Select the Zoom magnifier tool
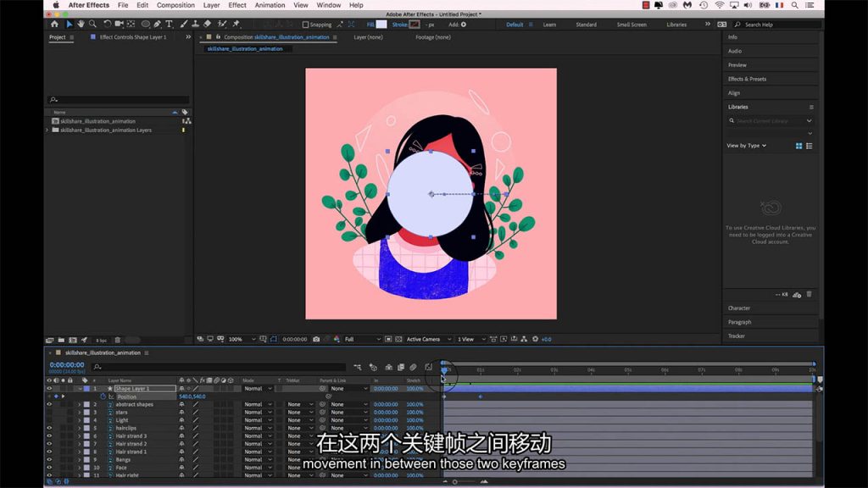 coord(92,25)
